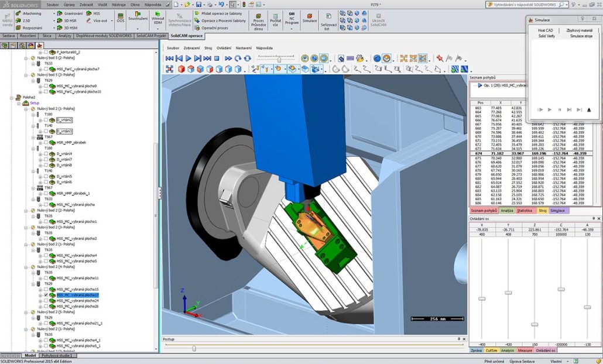
Task: Select Simulace stroje in Simulace window
Action: point(581,36)
